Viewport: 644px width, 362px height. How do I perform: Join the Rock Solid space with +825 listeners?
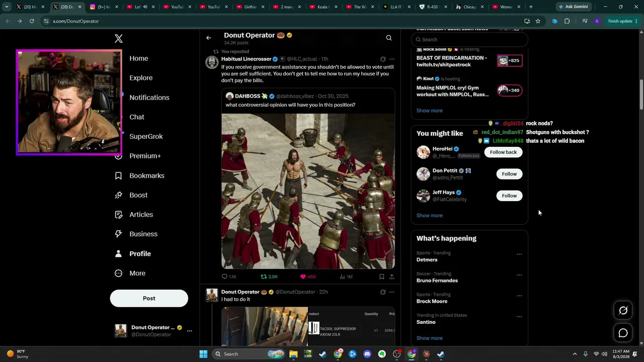pos(510,61)
